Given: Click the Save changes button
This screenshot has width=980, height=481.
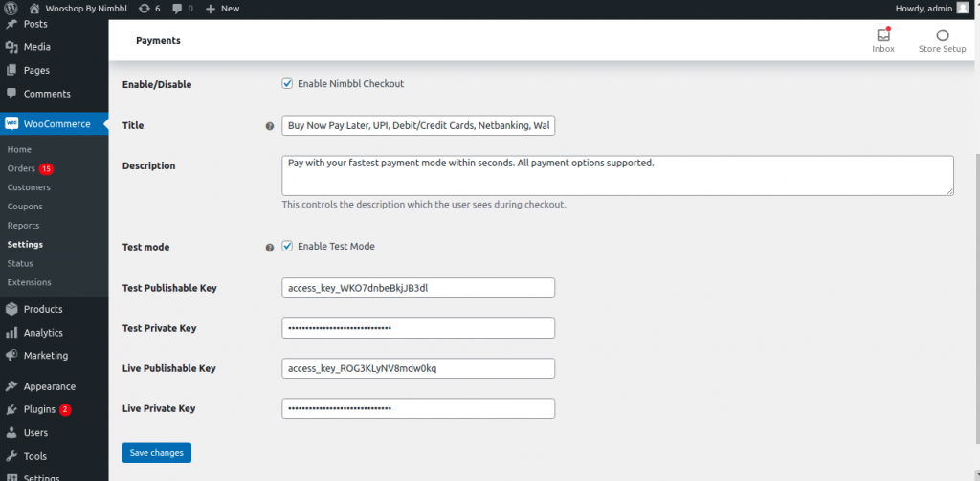Looking at the screenshot, I should 157,453.
